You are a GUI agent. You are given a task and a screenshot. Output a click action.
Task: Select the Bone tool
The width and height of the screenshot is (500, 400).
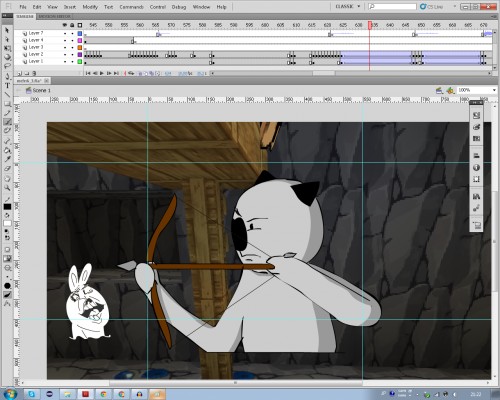[7, 141]
